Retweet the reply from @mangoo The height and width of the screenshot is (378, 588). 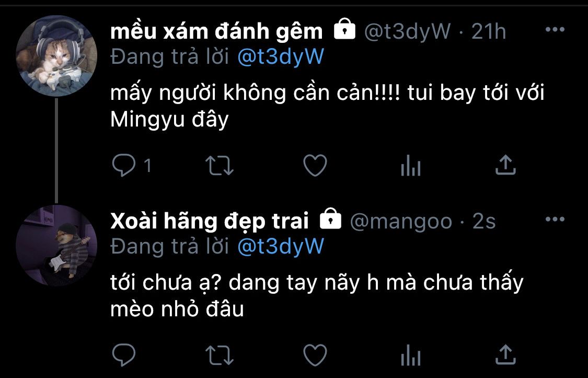tap(220, 355)
